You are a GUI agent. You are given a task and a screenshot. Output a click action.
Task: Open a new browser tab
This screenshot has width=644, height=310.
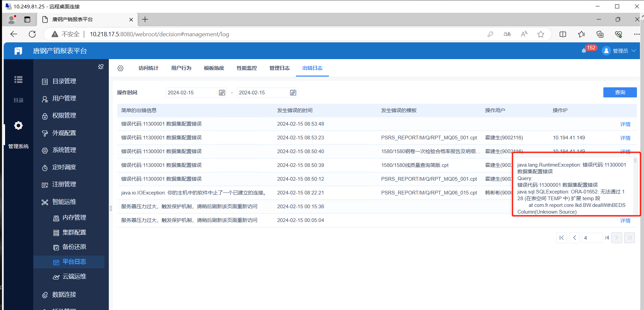click(145, 19)
